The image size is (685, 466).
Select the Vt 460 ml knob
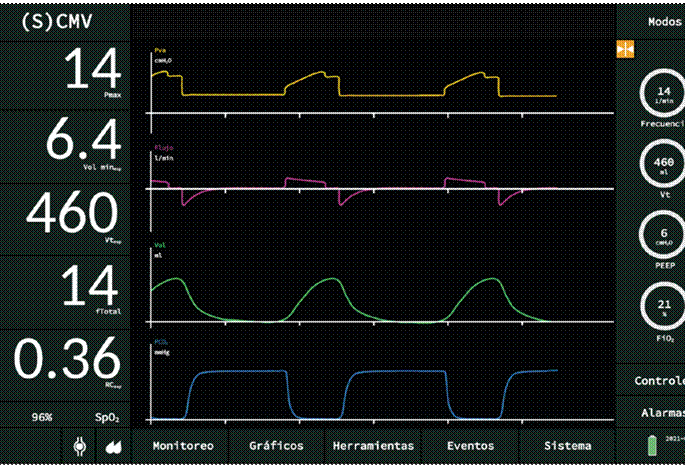pyautogui.click(x=663, y=165)
